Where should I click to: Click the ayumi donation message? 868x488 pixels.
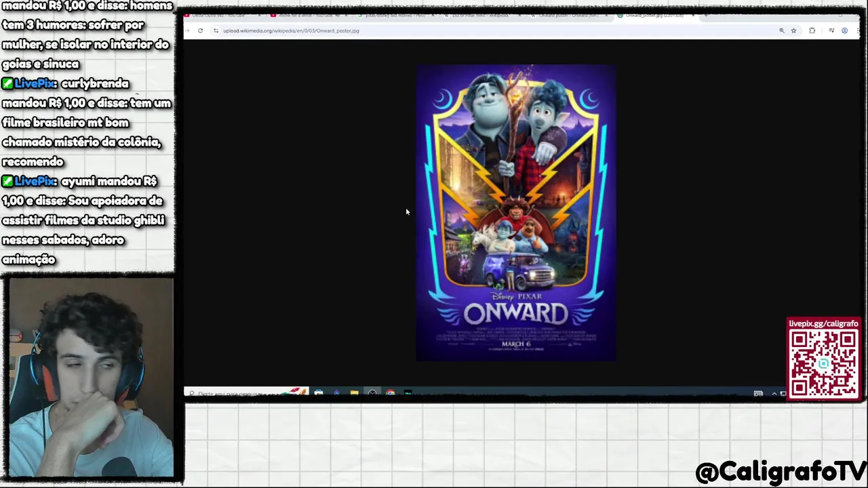tap(83, 220)
